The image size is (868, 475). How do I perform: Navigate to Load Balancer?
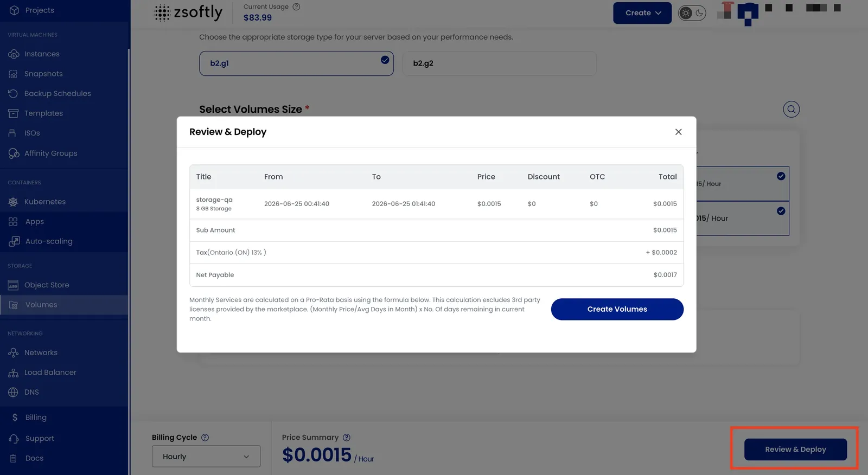click(50, 373)
